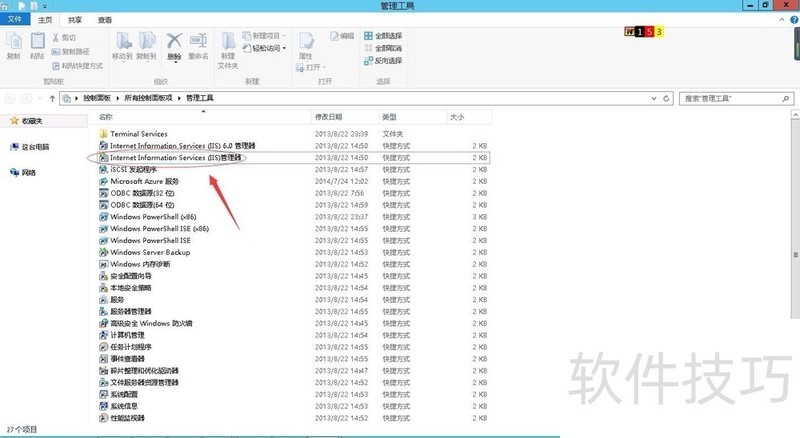Switch to the 查看 (View) ribbon tab

click(x=105, y=20)
